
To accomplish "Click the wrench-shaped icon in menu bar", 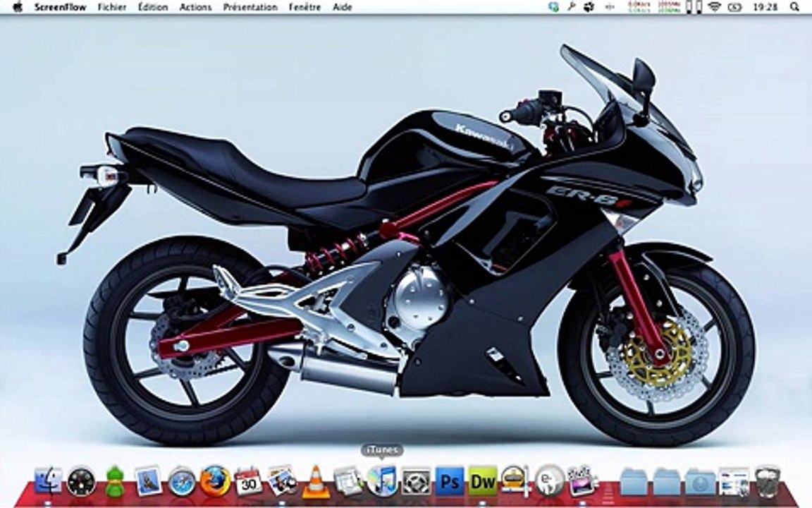I will click(571, 7).
